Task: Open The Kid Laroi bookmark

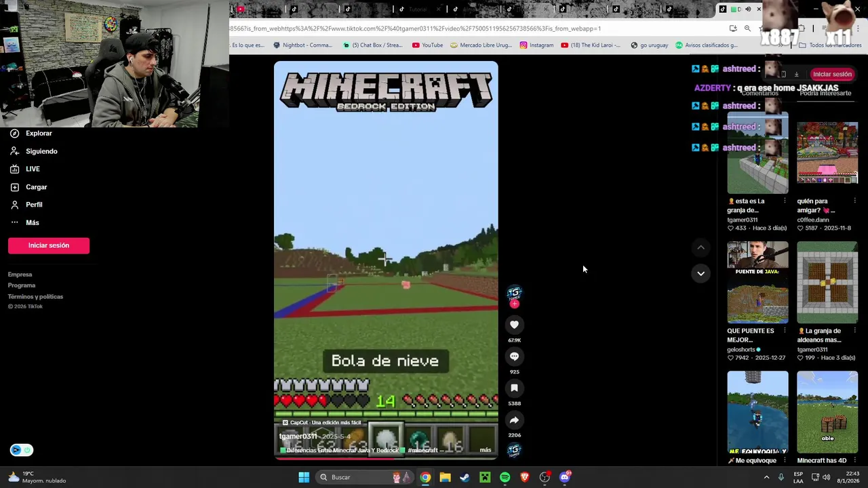Action: 591,45
